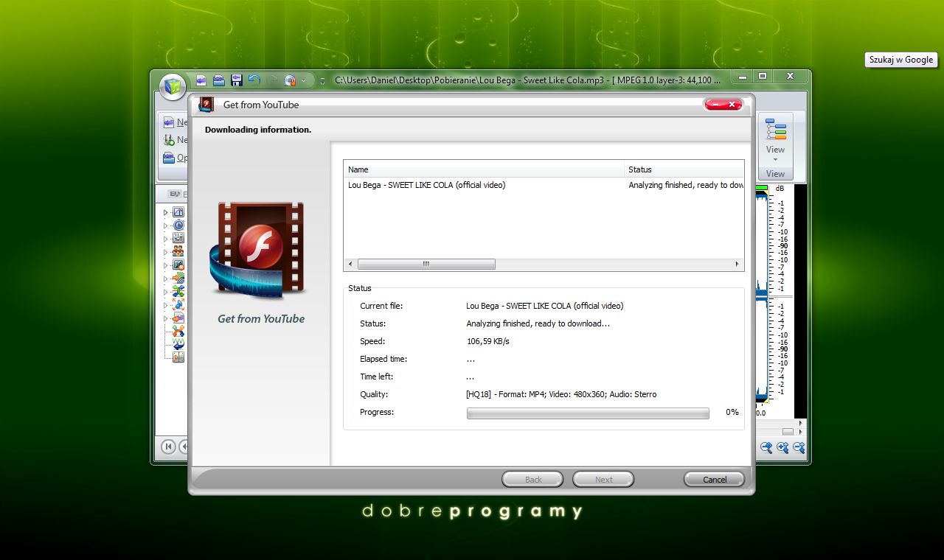This screenshot has height=560, width=944.
Task: Select the mixer sliders icon tree item
Action: coord(178,238)
